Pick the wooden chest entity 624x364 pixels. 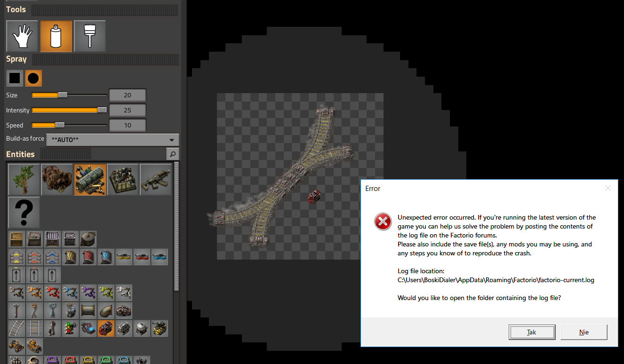(x=17, y=239)
